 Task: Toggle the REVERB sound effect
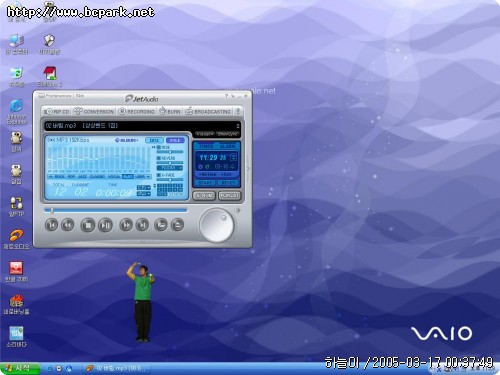(166, 158)
